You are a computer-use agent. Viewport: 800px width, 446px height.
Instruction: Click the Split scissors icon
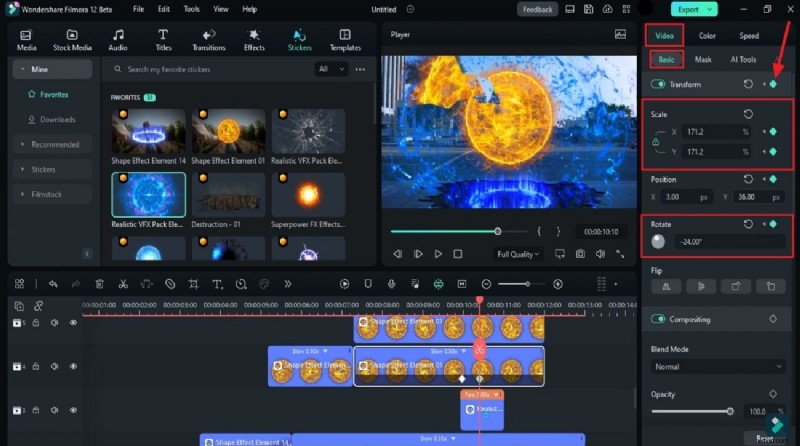coord(123,284)
